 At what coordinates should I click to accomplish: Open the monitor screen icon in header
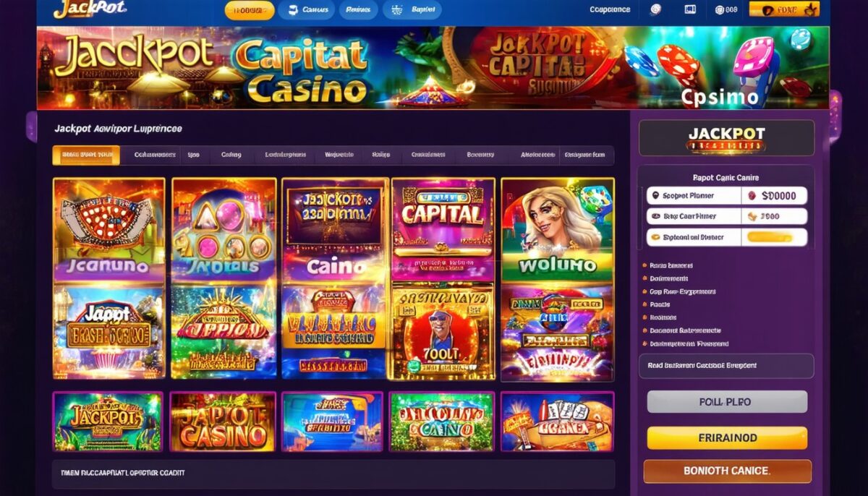point(689,9)
